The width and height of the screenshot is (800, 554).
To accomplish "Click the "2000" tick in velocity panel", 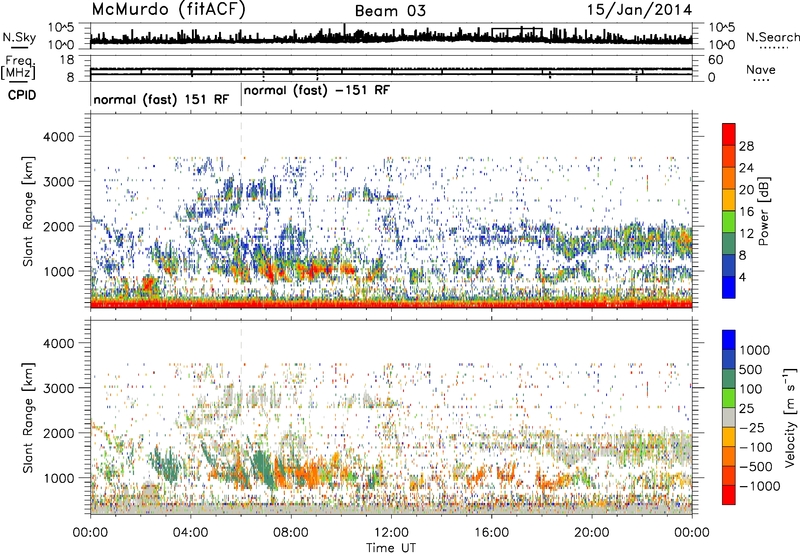I will pos(58,433).
